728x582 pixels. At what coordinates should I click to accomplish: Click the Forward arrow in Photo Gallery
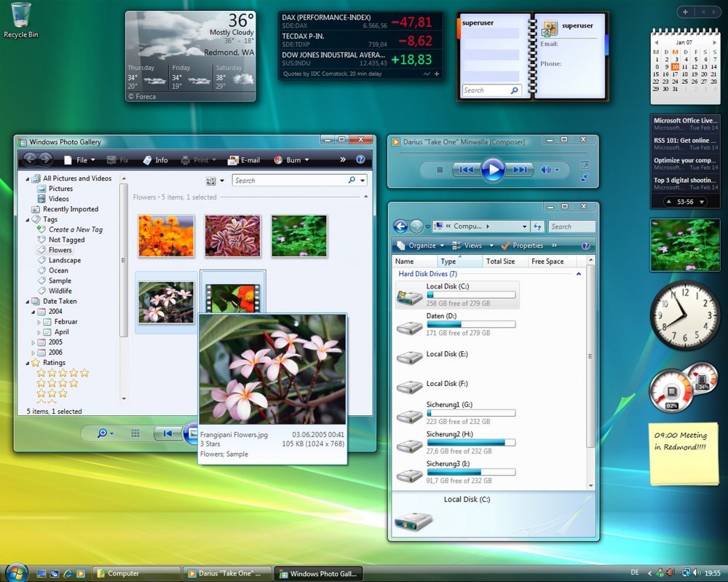[45, 160]
